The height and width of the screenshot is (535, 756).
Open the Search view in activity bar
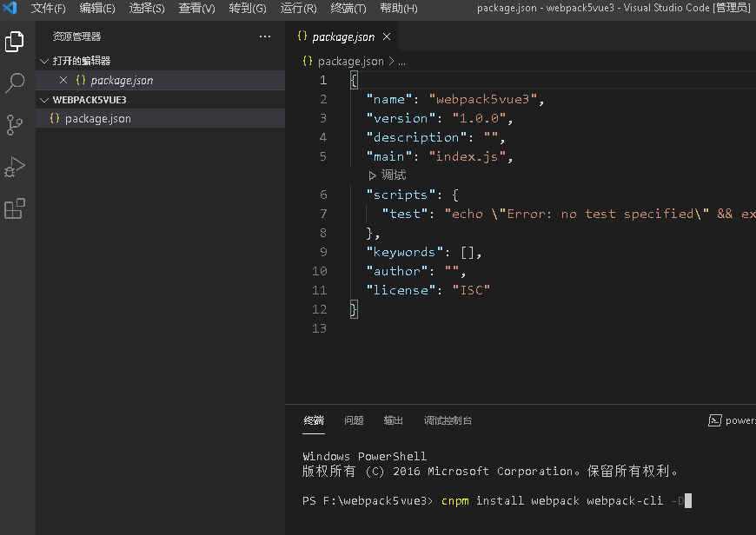[15, 83]
